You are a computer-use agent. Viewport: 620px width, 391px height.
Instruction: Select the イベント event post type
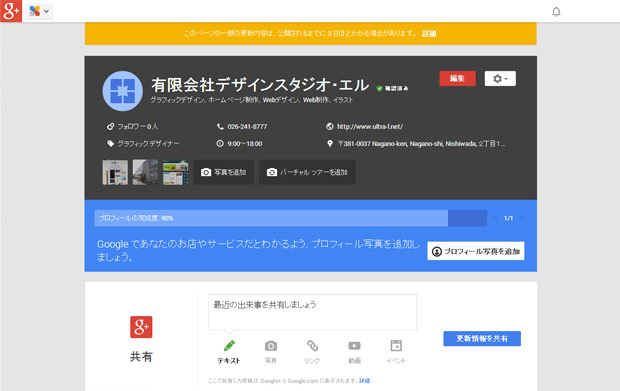coord(396,351)
